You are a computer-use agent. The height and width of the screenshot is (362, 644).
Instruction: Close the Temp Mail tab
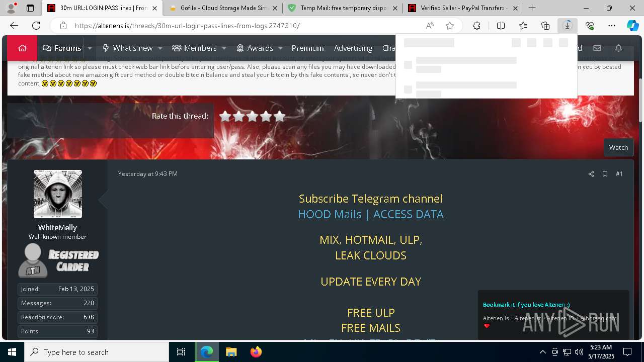pyautogui.click(x=395, y=8)
